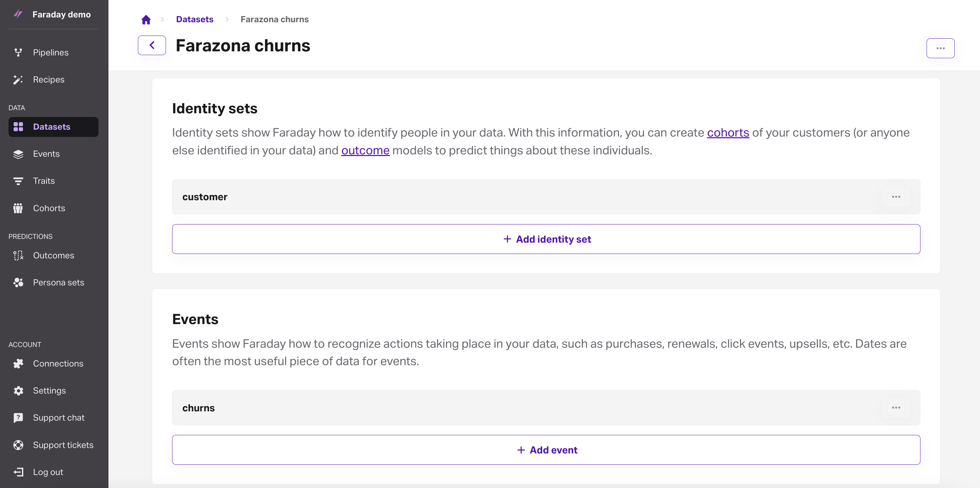Open Settings in the sidebar

pos(53,390)
